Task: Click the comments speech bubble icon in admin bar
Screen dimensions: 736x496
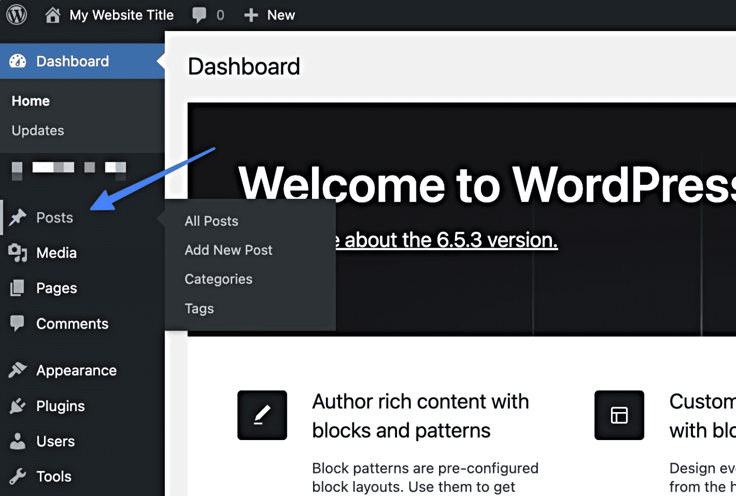Action: pyautogui.click(x=199, y=15)
